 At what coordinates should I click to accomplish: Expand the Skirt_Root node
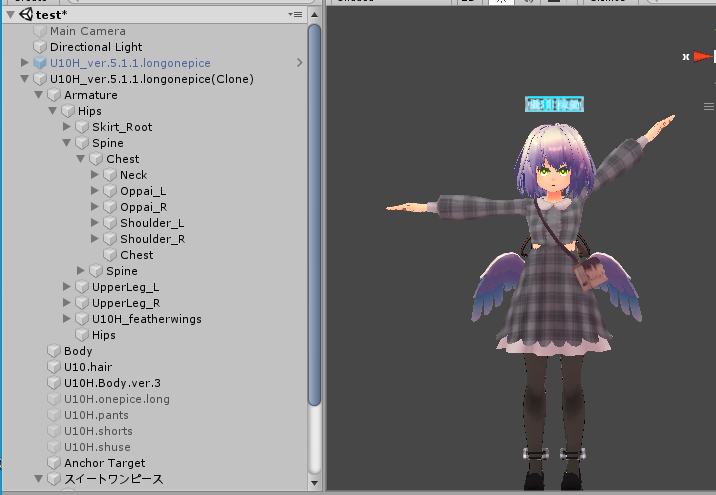[x=67, y=126]
